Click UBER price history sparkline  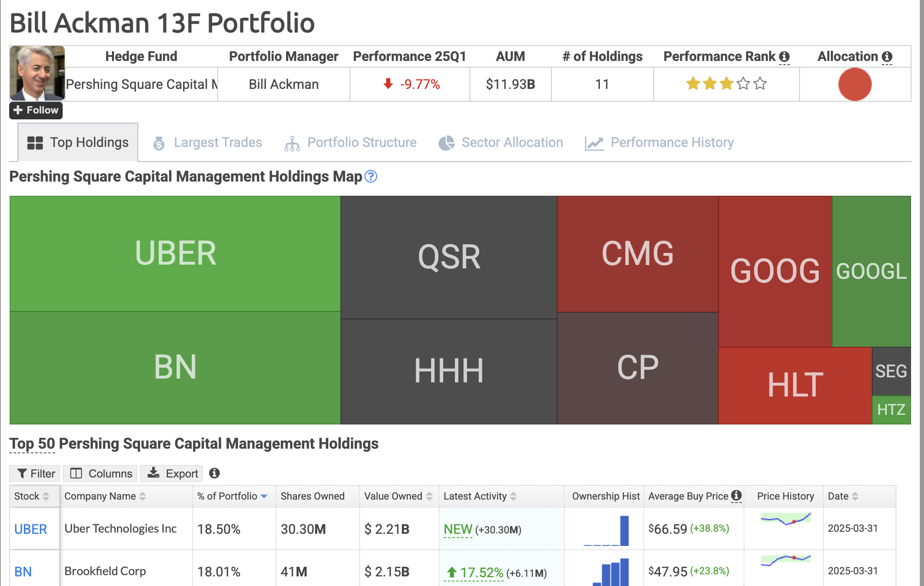click(x=786, y=519)
